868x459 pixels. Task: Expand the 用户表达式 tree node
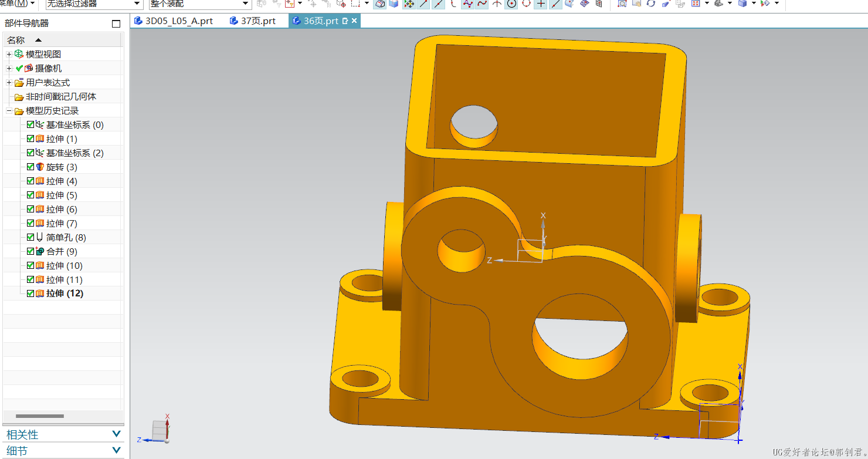pos(9,82)
